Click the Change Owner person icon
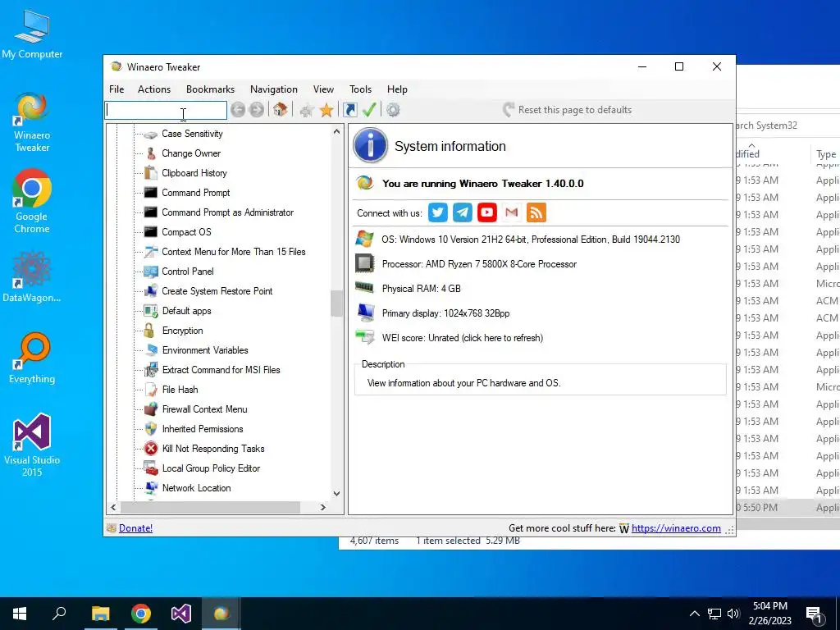 point(151,153)
